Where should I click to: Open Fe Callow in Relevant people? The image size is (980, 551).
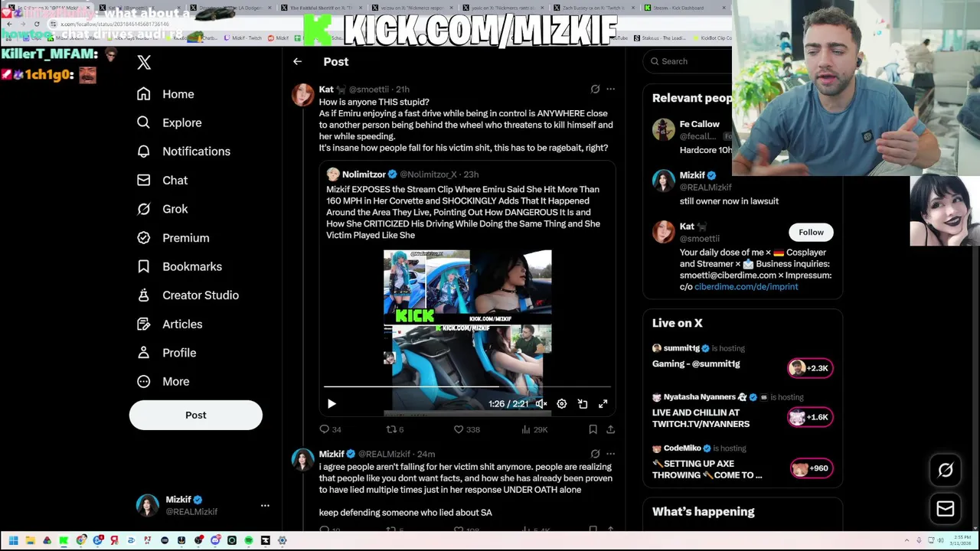pos(699,124)
